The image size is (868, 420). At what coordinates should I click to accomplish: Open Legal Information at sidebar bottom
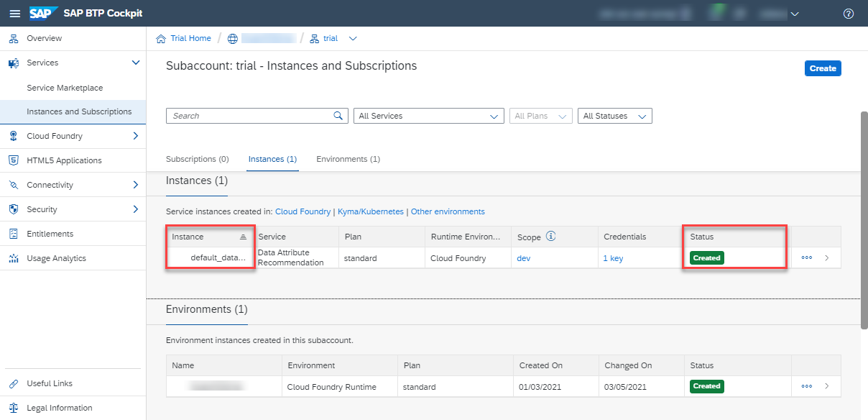pyautogui.click(x=73, y=408)
